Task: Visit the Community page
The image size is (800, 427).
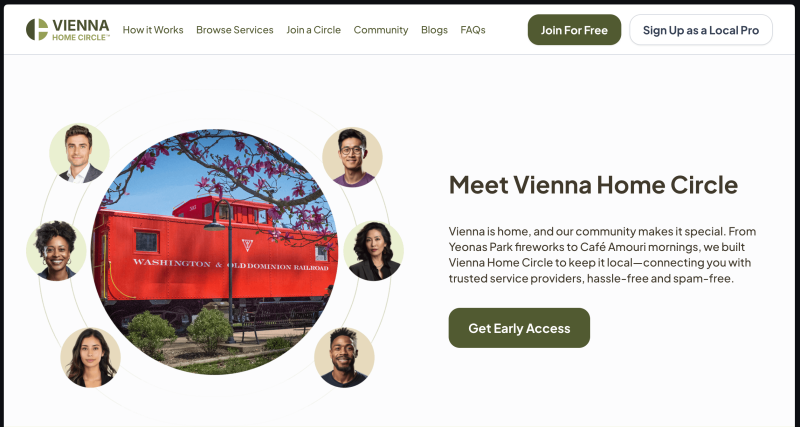Action: click(x=381, y=30)
